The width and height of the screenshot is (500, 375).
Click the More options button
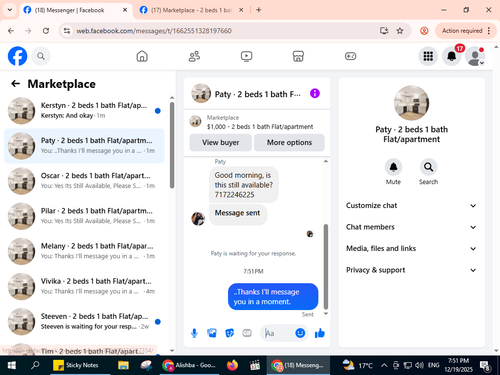pos(289,142)
